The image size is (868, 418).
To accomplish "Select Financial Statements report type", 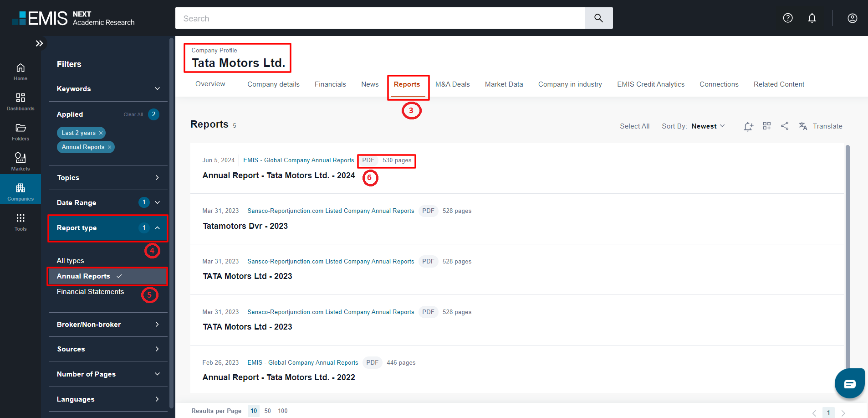I will click(x=90, y=292).
